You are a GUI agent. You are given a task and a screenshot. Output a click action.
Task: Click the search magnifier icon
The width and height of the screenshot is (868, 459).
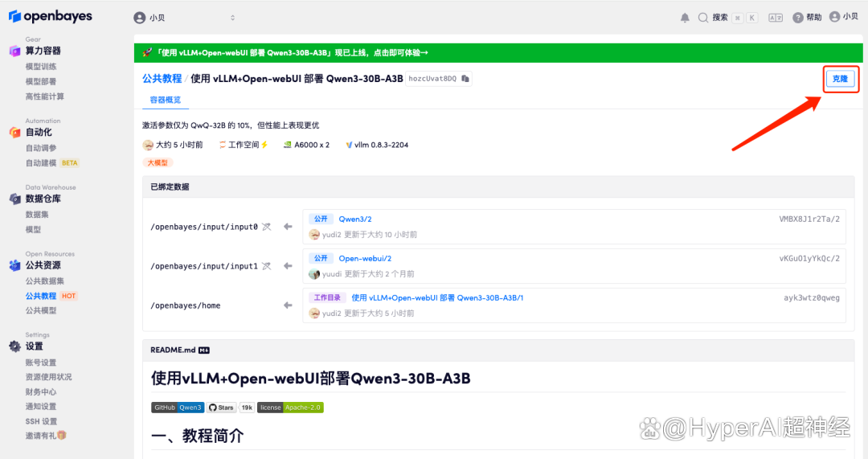point(703,18)
